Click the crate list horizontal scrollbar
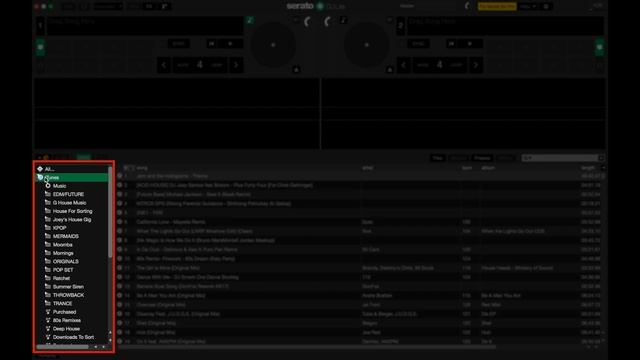This screenshot has width=640, height=360. [62, 347]
